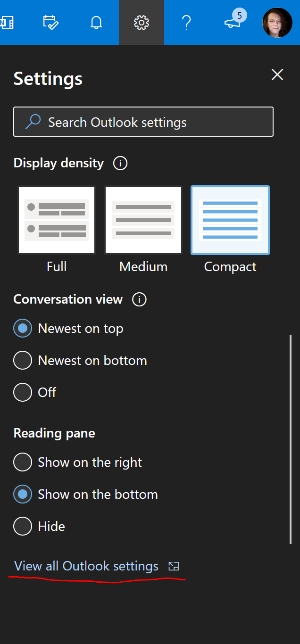Image resolution: width=300 pixels, height=644 pixels.
Task: Select Newest on bottom conversation view
Action: 23,361
